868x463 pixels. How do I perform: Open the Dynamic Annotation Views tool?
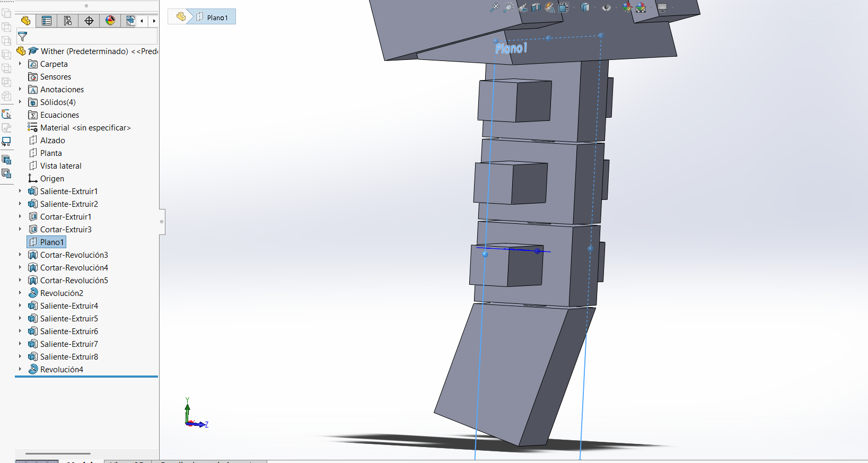click(550, 7)
